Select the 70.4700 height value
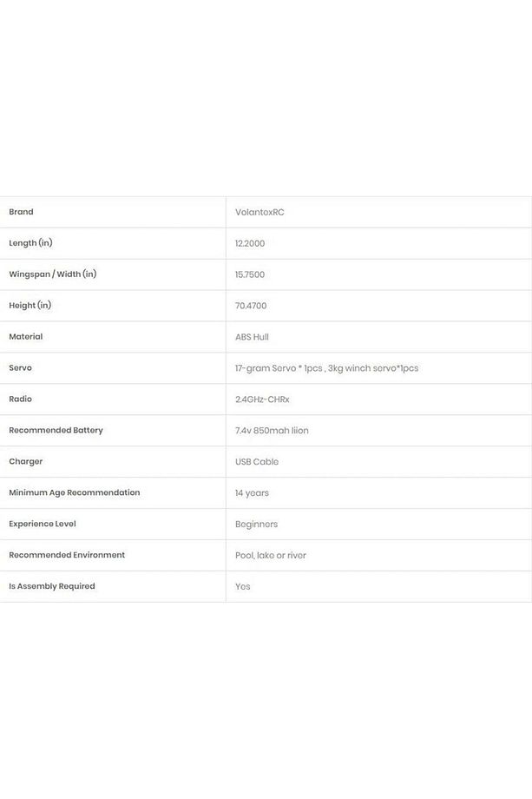 (x=251, y=306)
